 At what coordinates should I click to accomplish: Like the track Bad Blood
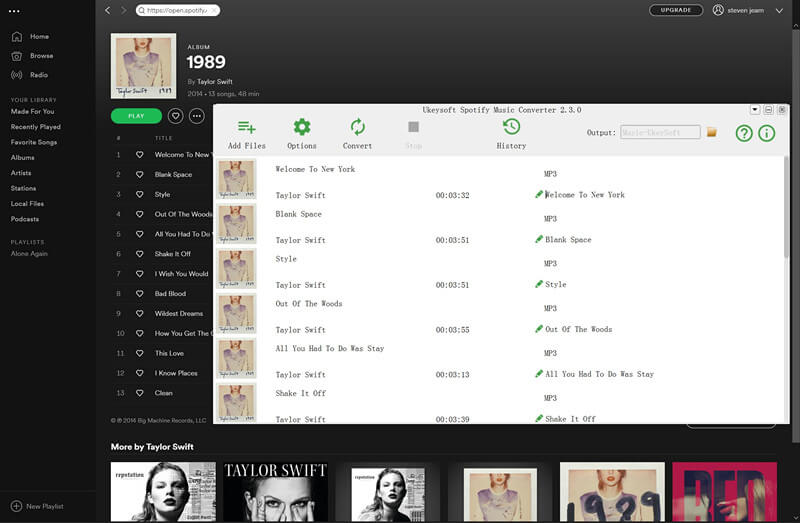tap(139, 293)
